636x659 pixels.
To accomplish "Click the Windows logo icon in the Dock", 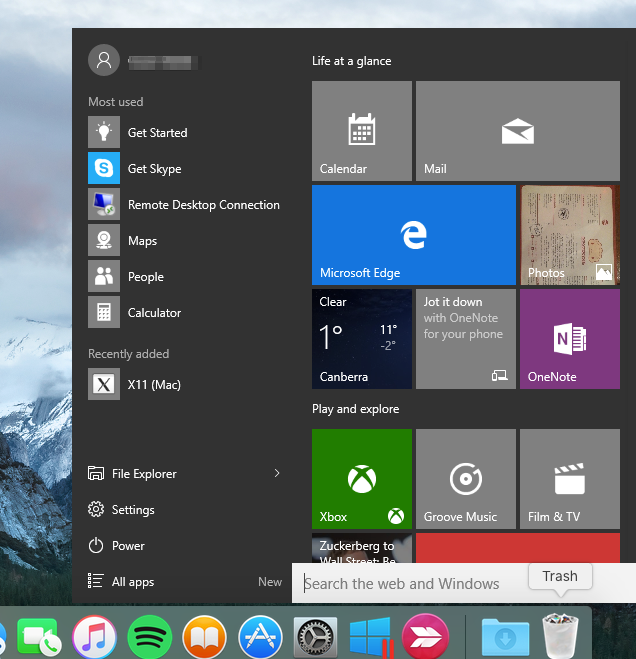I will (x=370, y=636).
